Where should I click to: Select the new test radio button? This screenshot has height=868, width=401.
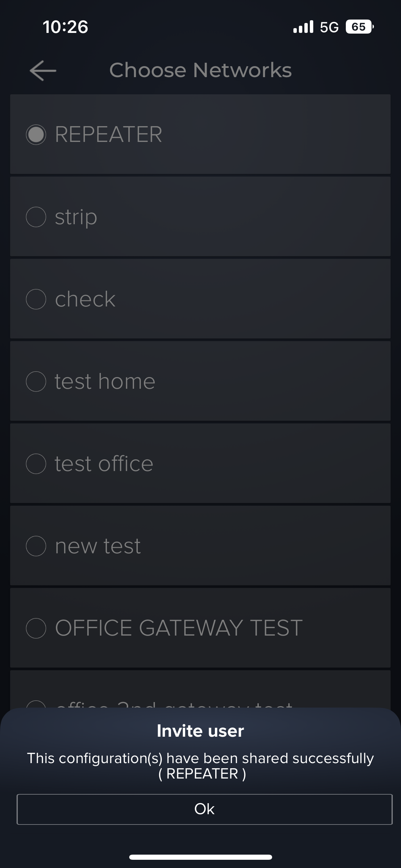(x=36, y=546)
